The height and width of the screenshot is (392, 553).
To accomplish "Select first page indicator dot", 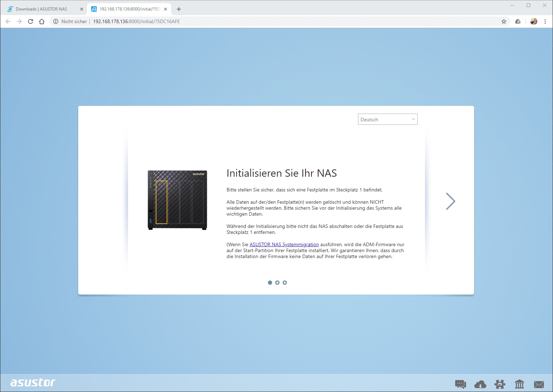I will (270, 283).
